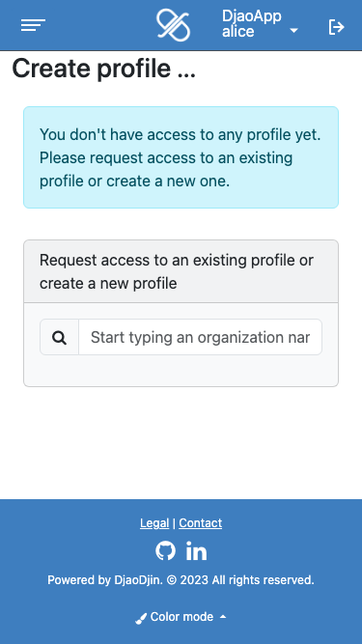Expand the Color mode caret

click(223, 616)
